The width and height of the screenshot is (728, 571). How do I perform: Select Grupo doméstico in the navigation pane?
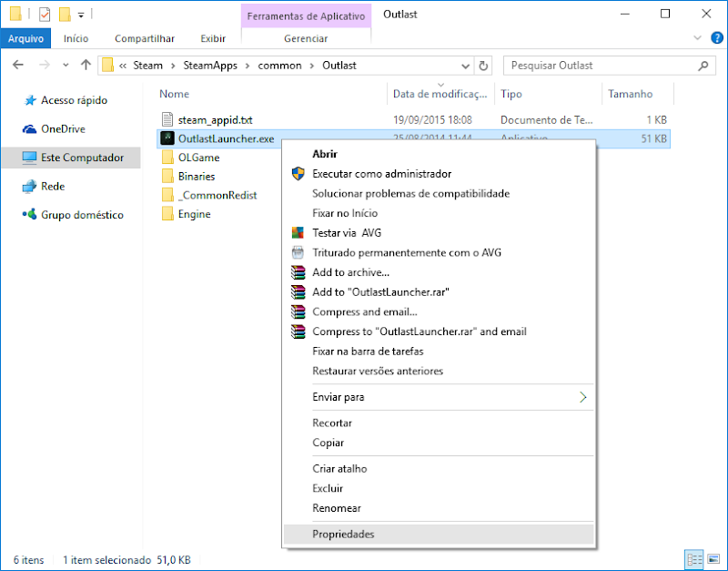(74, 215)
